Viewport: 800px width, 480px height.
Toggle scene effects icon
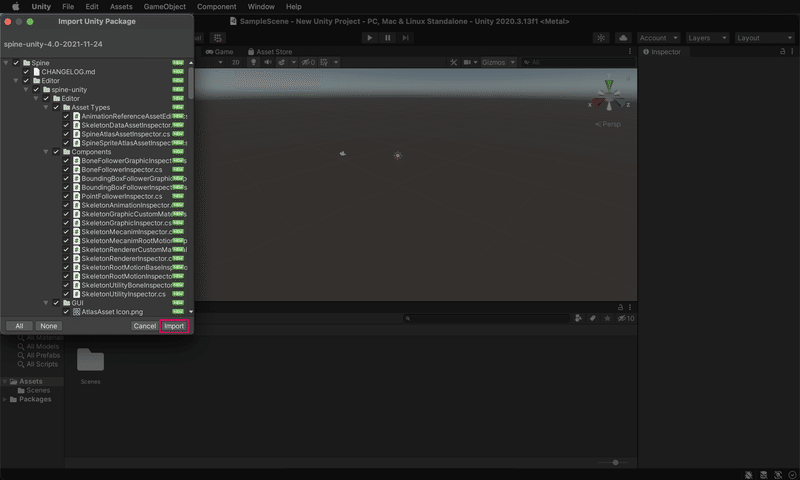point(282,62)
